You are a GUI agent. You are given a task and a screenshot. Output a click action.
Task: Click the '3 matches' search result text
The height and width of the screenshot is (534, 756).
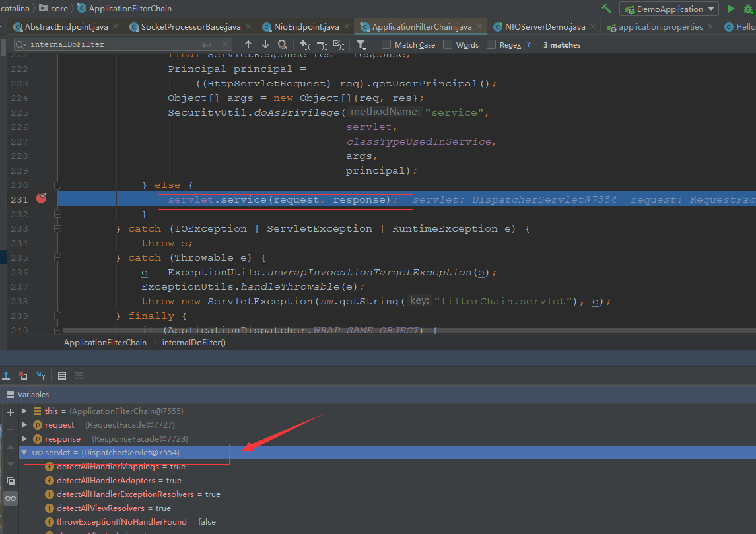tap(562, 45)
